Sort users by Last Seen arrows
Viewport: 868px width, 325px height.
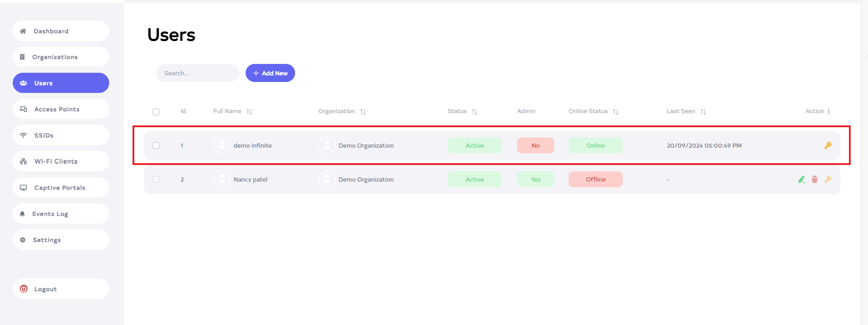point(703,112)
